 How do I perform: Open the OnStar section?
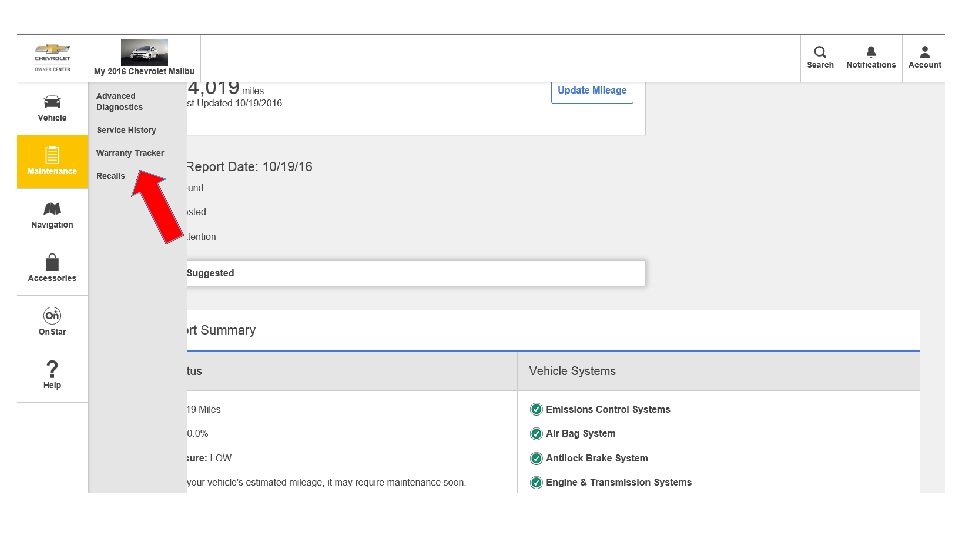click(52, 320)
